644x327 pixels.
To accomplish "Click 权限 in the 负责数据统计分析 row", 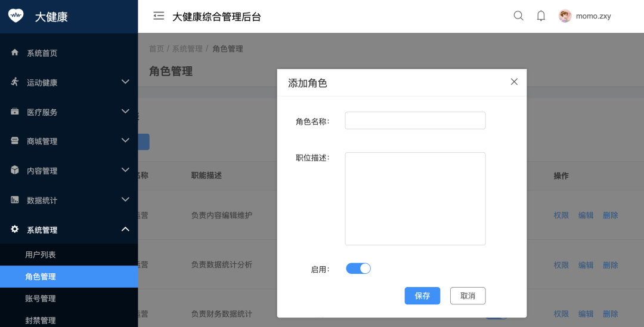I will point(561,265).
